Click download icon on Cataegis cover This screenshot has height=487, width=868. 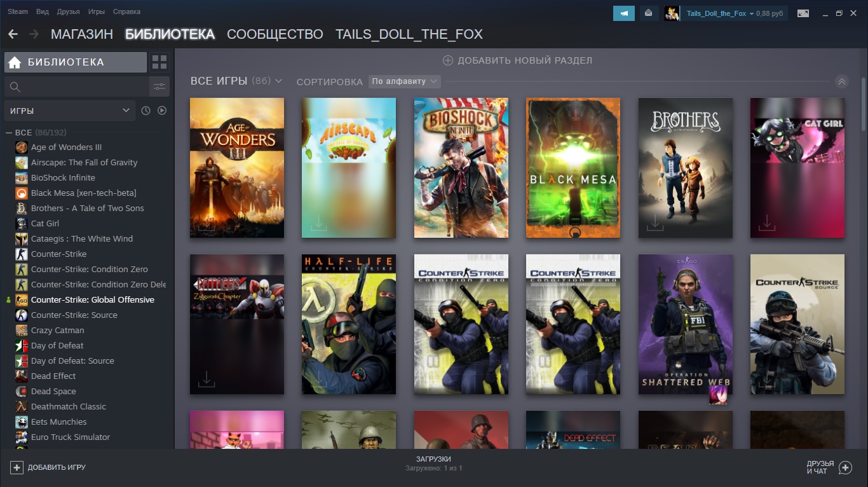pyautogui.click(x=207, y=380)
